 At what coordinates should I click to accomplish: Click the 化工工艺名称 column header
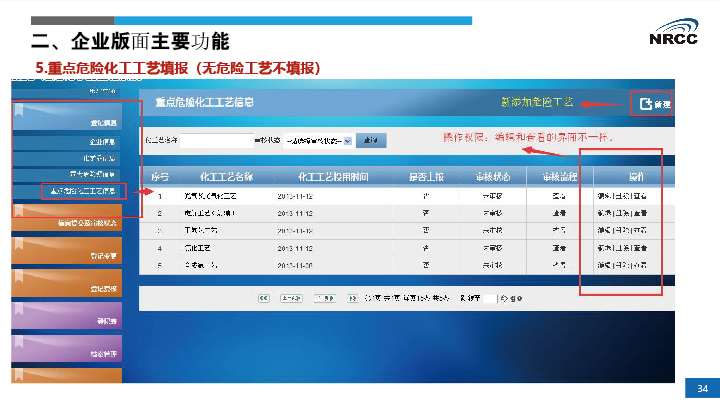(226, 177)
